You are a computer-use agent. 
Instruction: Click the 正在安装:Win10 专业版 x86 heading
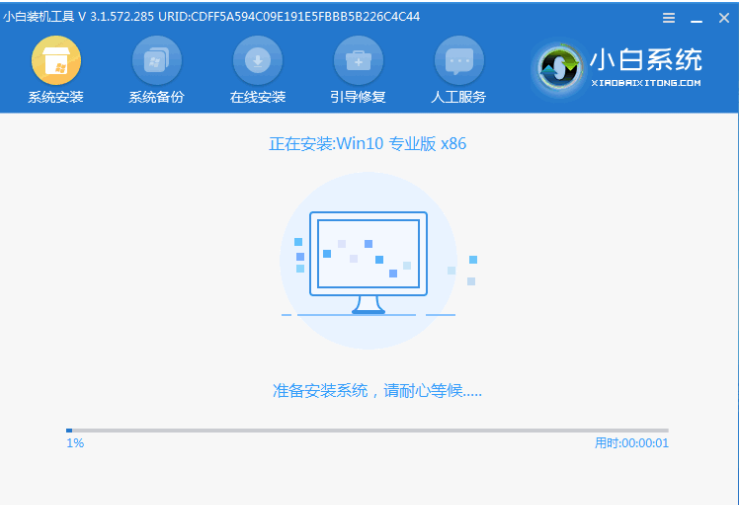[367, 144]
